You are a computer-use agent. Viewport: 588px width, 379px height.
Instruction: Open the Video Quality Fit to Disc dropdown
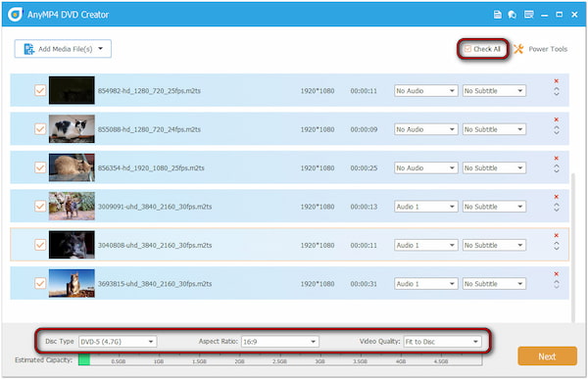point(443,342)
